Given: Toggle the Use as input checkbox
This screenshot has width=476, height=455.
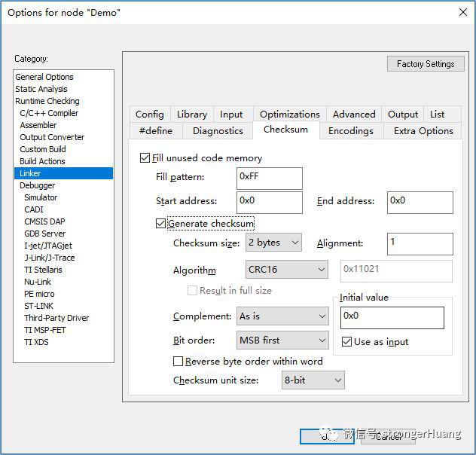Looking at the screenshot, I should 346,342.
